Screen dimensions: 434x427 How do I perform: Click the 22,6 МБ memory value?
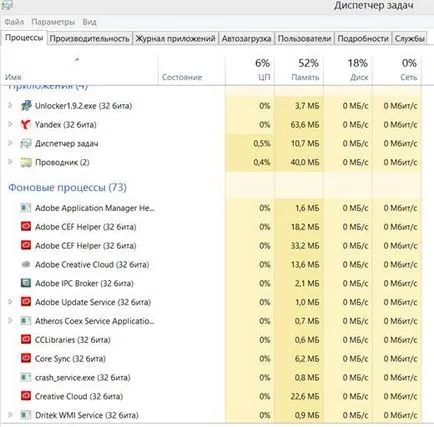305,397
